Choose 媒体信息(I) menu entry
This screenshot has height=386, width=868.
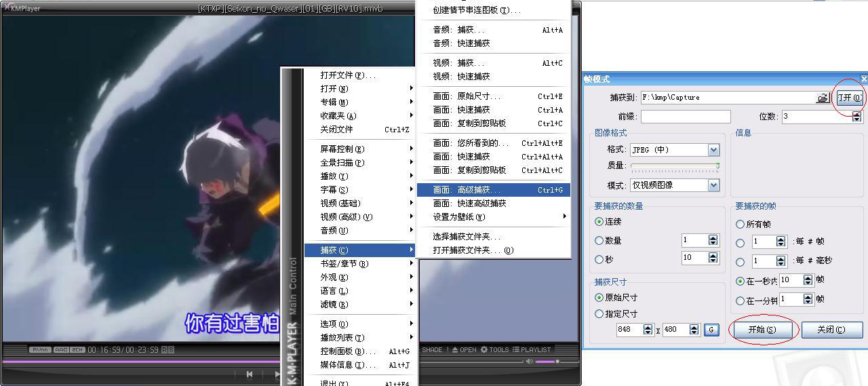pos(359,365)
